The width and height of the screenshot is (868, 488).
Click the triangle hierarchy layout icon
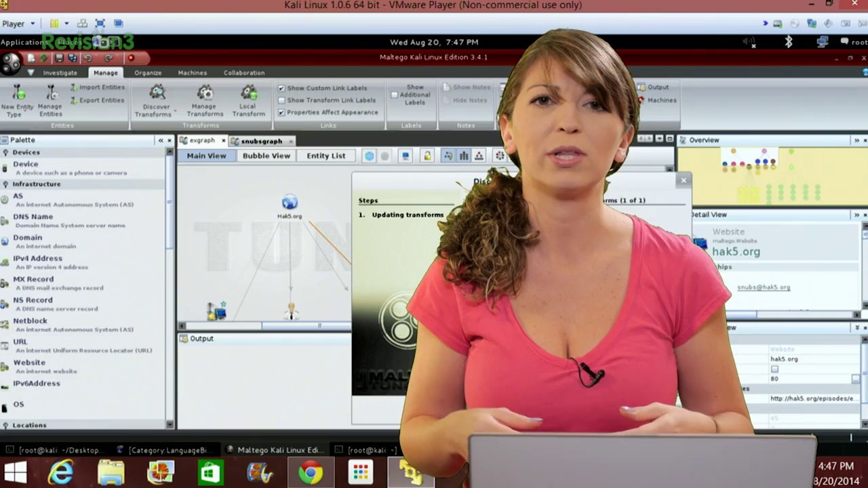tap(479, 156)
